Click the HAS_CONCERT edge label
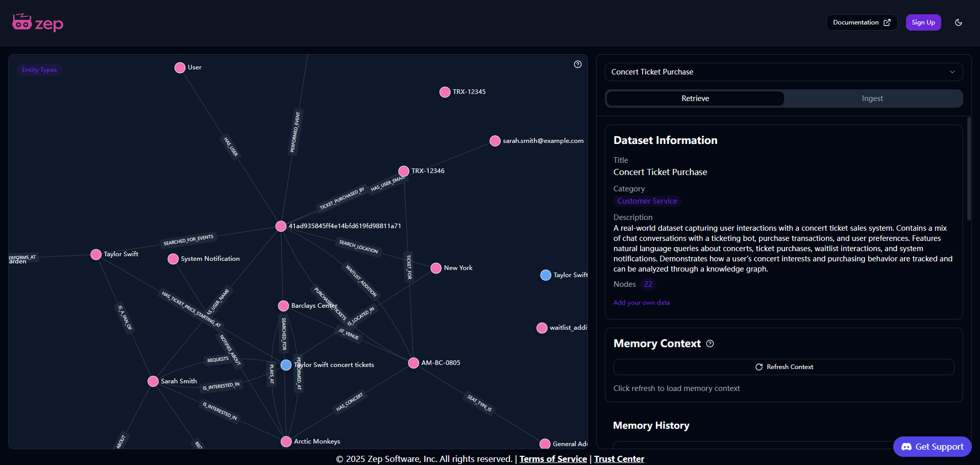This screenshot has width=980, height=465. 350,402
